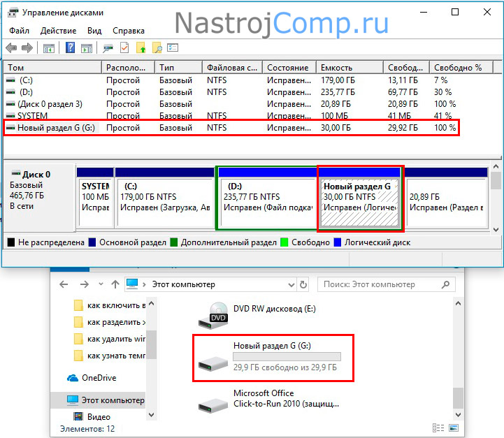Click the Microsoft Office Click-to-Run drive icon
The image size is (504, 438).
tap(213, 405)
